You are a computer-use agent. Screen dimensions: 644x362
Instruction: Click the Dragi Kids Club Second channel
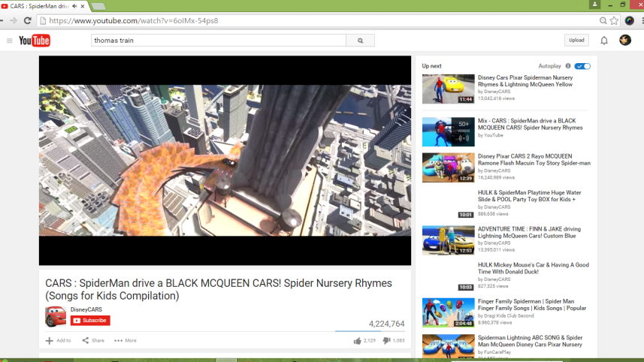pos(509,316)
